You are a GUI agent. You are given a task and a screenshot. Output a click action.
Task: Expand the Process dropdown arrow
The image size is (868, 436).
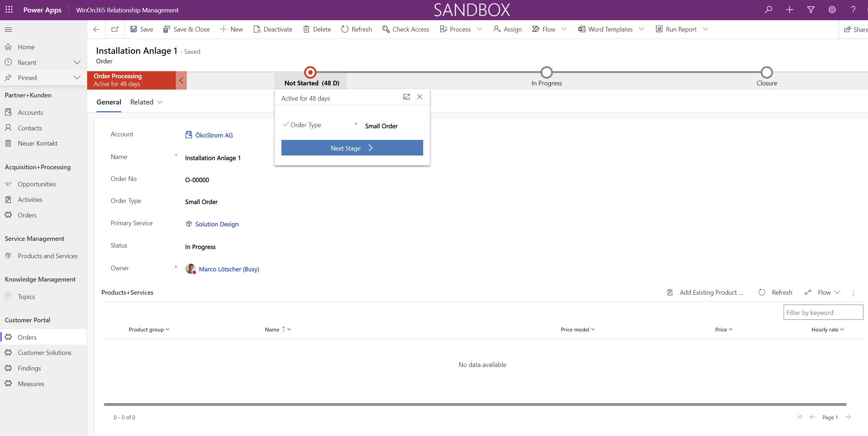tap(480, 29)
